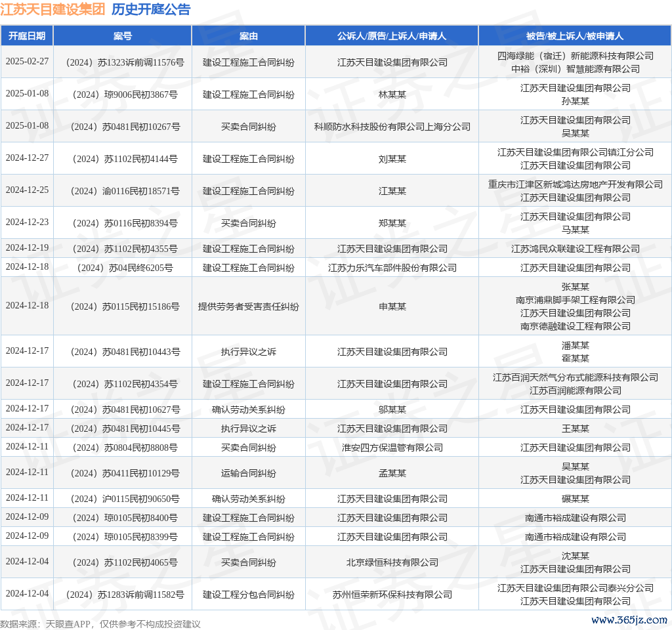
Task: Click plaintiff 郑某某
Action: 392,223
